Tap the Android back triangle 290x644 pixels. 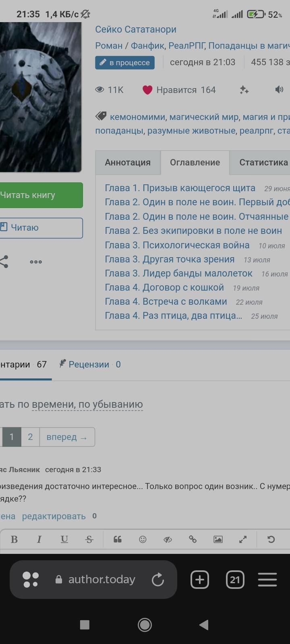pyautogui.click(x=204, y=625)
